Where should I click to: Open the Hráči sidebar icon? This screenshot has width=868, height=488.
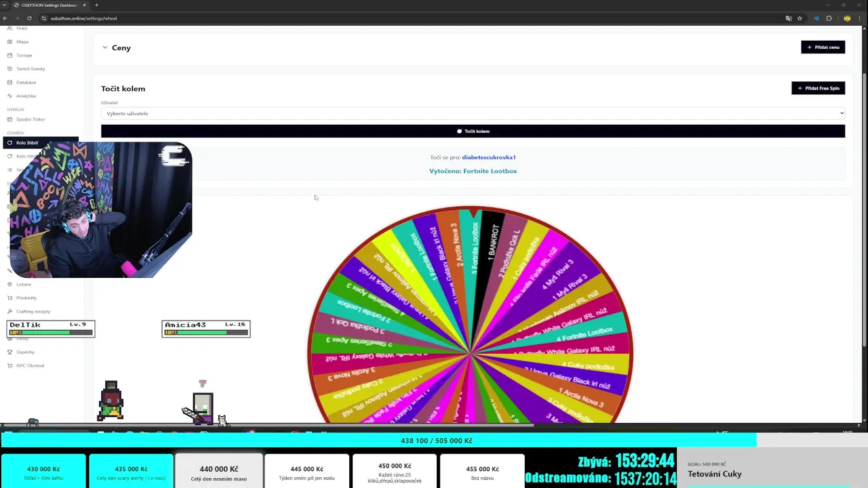pos(9,28)
